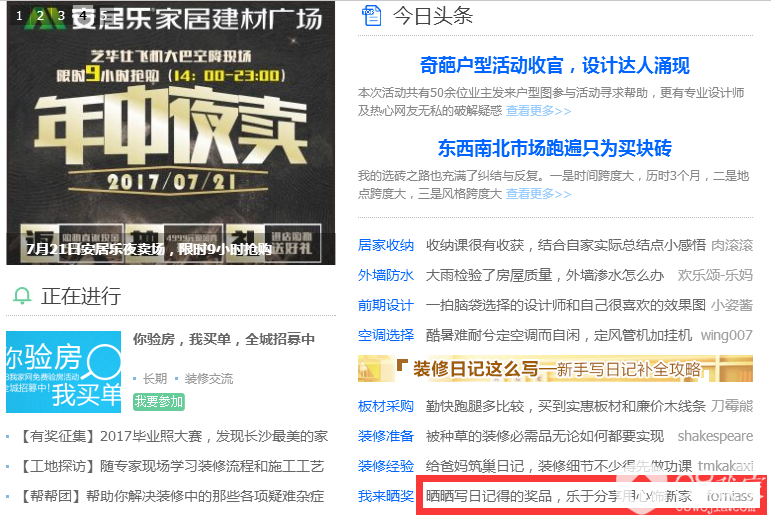Open headline 东西南北市场跑遍只为买块砖
771x520 pixels.
555,148
